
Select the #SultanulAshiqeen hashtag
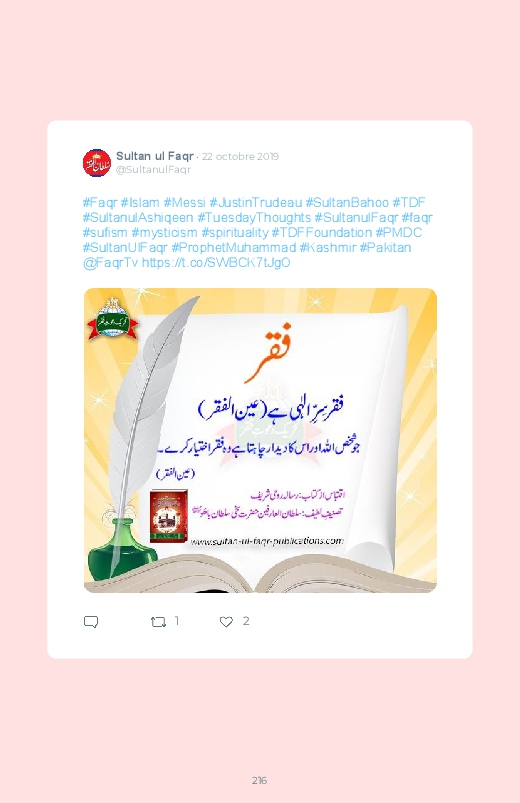(x=138, y=218)
